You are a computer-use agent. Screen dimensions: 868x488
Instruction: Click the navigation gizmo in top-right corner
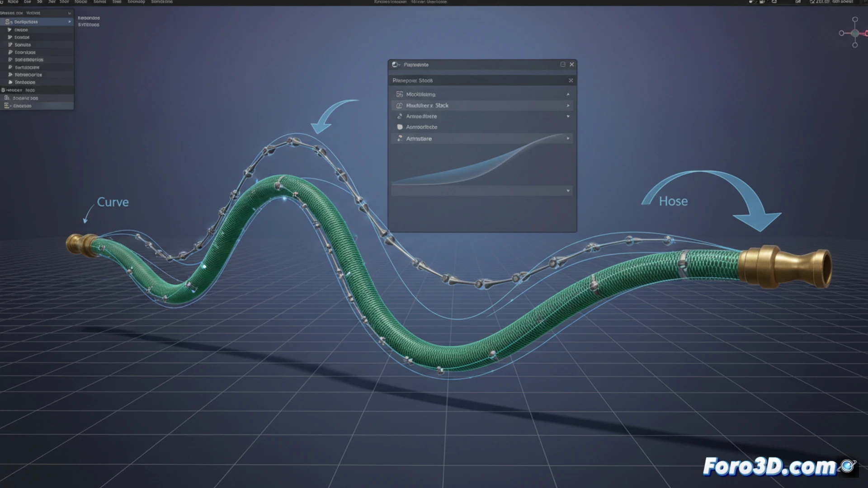[854, 33]
